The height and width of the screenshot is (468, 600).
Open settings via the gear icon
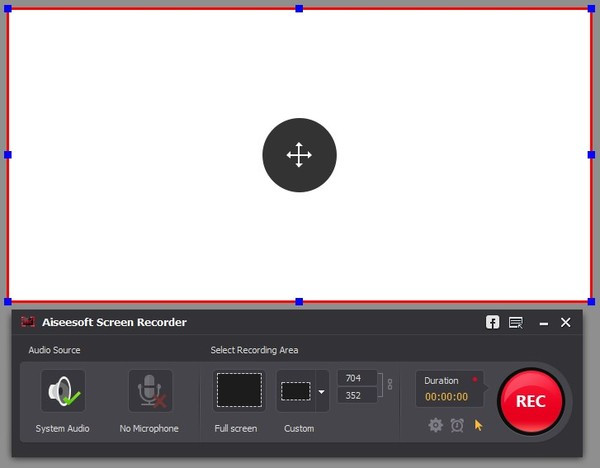(436, 425)
